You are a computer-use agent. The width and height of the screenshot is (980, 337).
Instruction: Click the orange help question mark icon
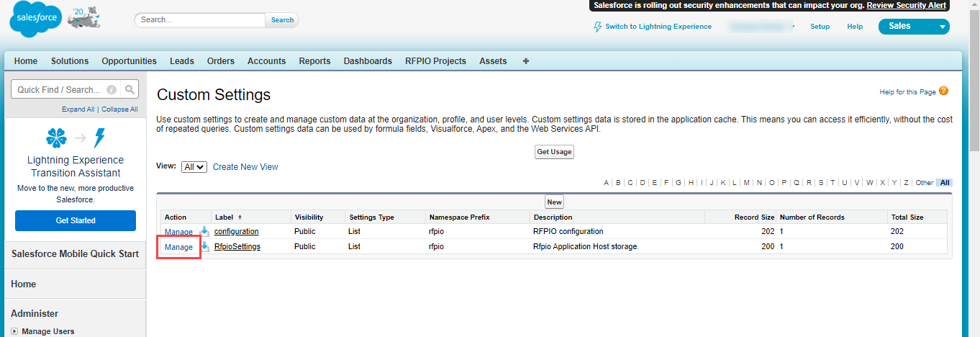point(943,91)
